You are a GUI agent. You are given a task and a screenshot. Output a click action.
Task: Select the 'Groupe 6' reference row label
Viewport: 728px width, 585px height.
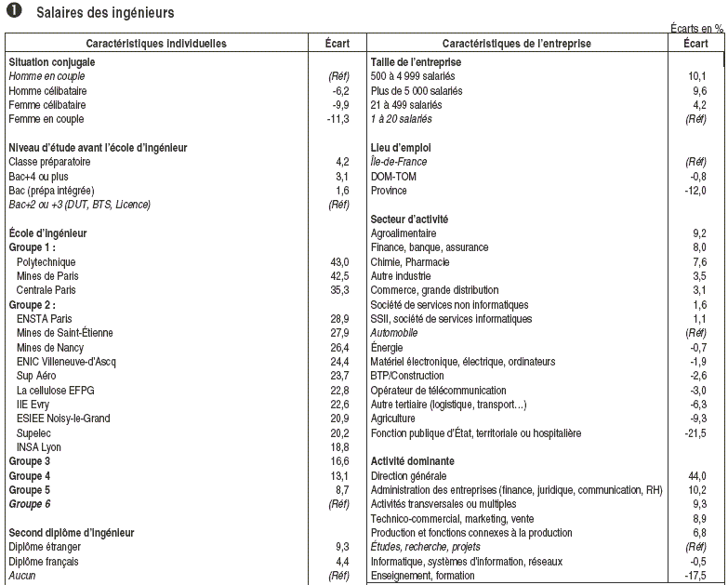pos(29,504)
